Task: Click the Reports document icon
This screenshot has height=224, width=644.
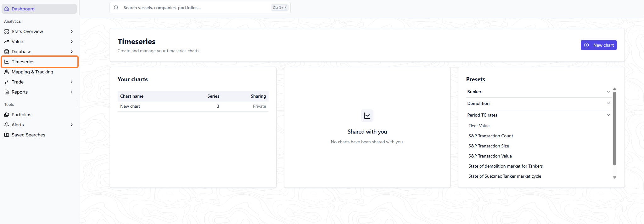Action: click(x=7, y=92)
